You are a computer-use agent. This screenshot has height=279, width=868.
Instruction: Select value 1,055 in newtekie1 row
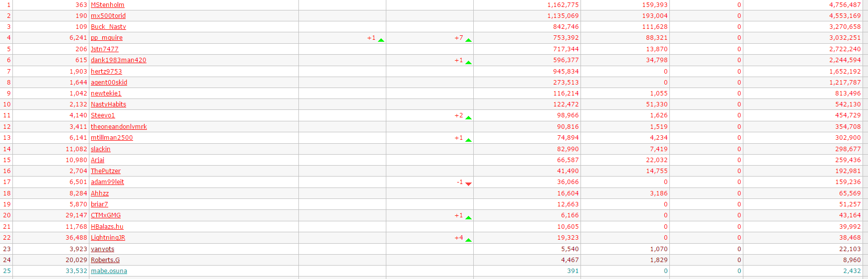pyautogui.click(x=658, y=93)
